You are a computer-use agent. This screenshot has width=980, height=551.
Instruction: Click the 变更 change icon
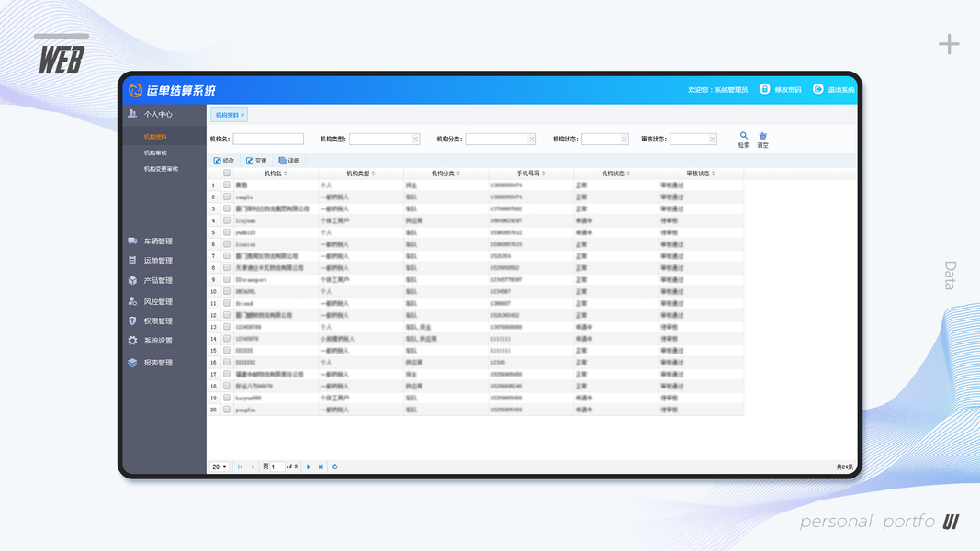[250, 161]
